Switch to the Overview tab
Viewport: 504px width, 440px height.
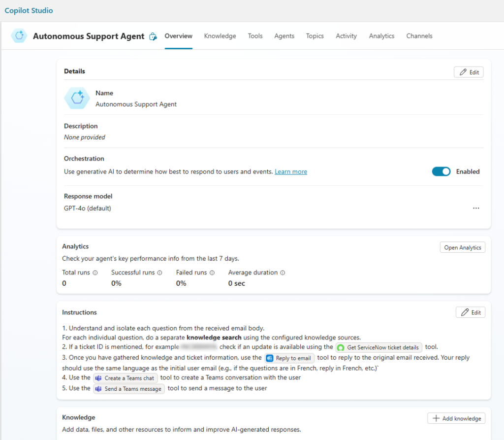[178, 36]
